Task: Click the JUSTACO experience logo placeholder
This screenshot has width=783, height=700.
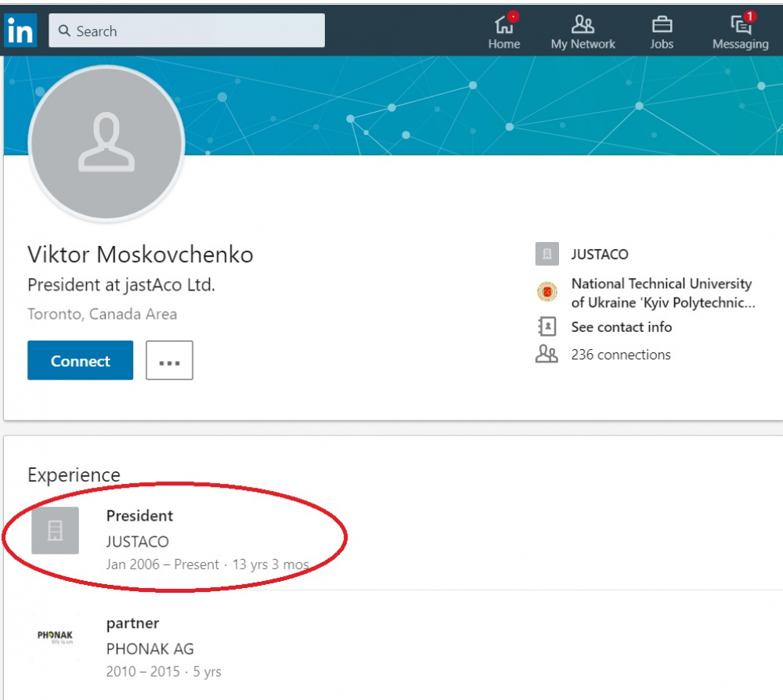Action: 55,531
